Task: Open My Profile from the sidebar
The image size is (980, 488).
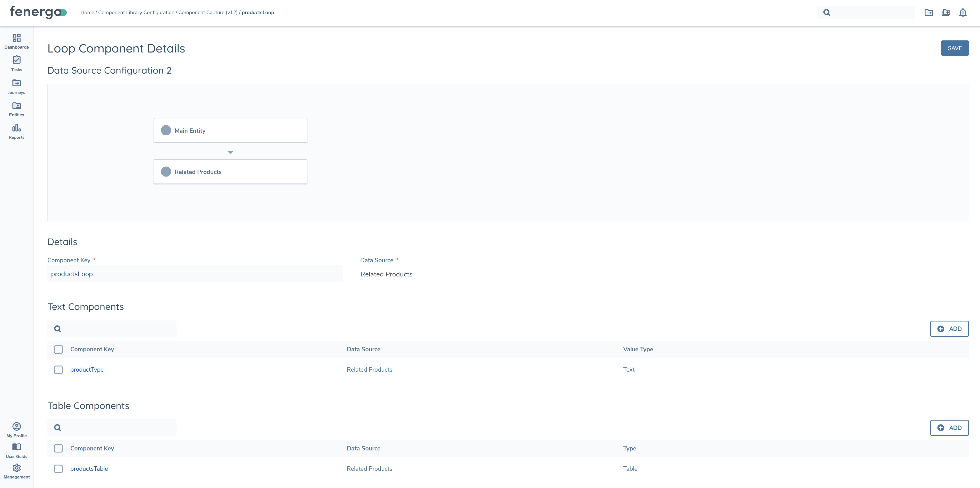Action: point(16,429)
